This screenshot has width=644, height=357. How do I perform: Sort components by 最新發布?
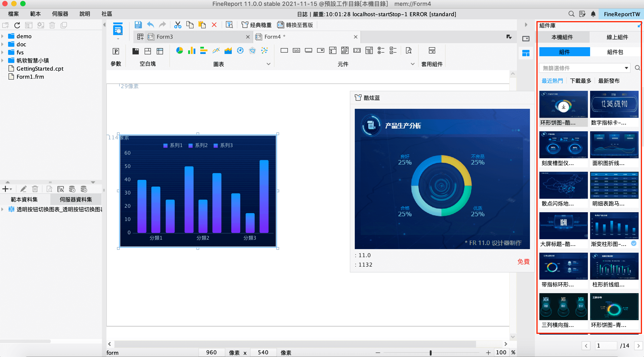(x=609, y=81)
